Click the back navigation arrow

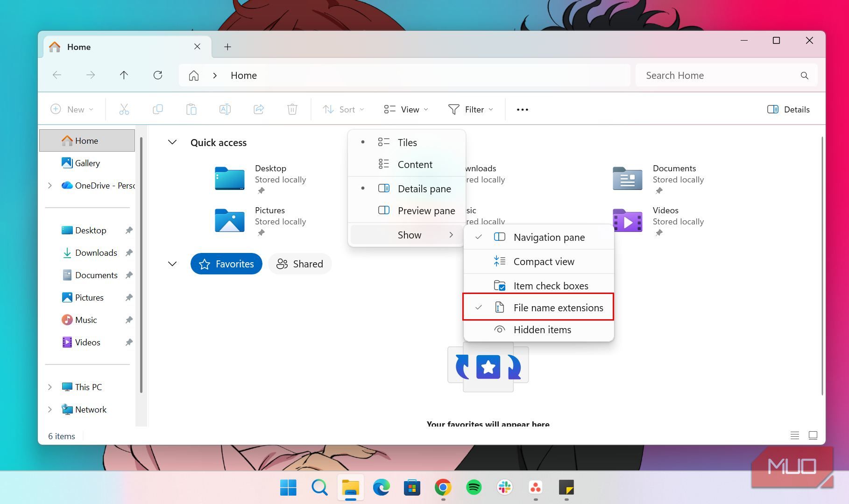click(x=57, y=75)
